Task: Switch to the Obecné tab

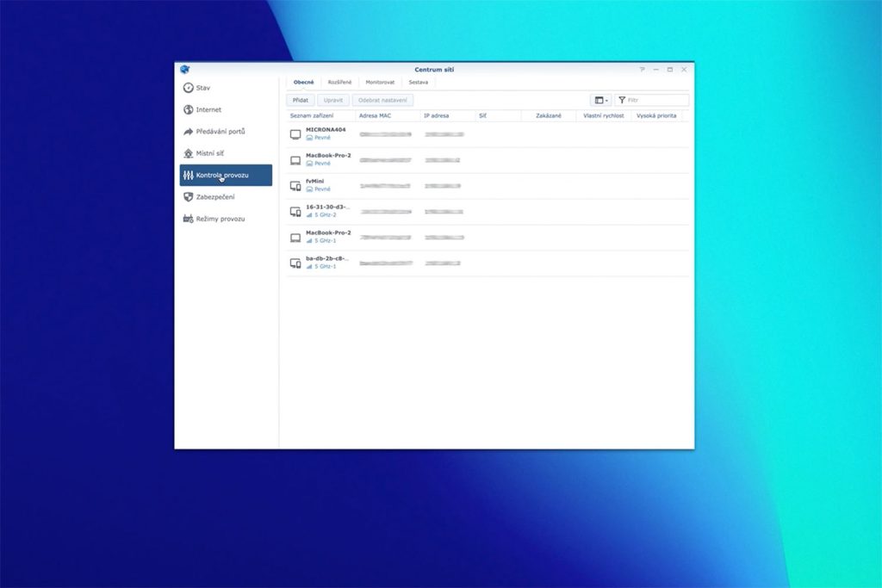Action: pos(304,83)
